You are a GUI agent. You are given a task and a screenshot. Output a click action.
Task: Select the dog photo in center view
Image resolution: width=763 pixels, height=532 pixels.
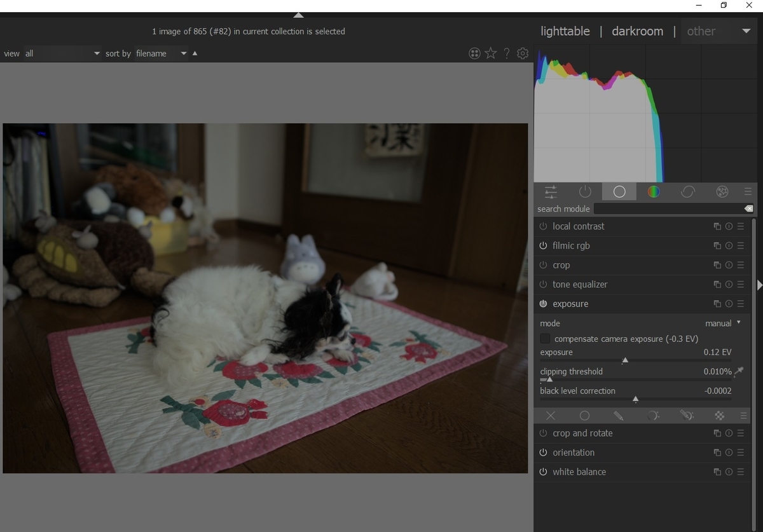pyautogui.click(x=265, y=298)
